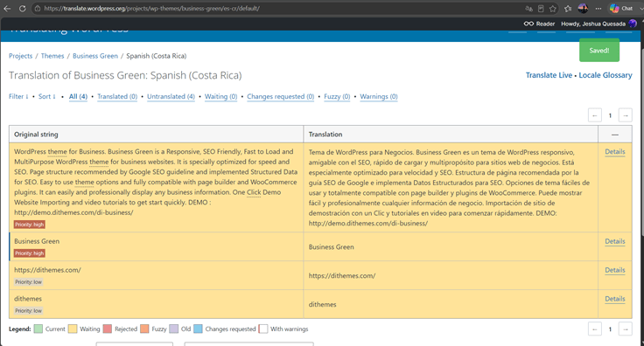Click the dash in table header corner
Image resolution: width=644 pixels, height=346 pixels.
[615, 135]
